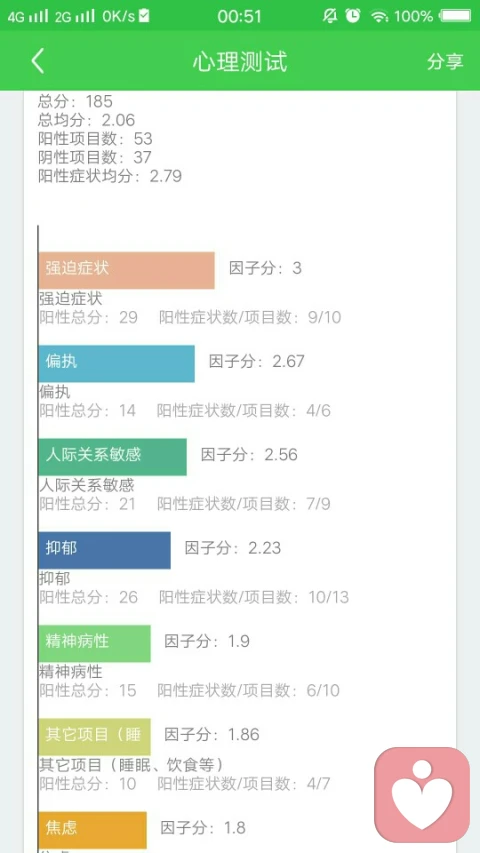Screen dimensions: 480x853
Task: Select the orange 强迫症状 bar
Action: [127, 270]
